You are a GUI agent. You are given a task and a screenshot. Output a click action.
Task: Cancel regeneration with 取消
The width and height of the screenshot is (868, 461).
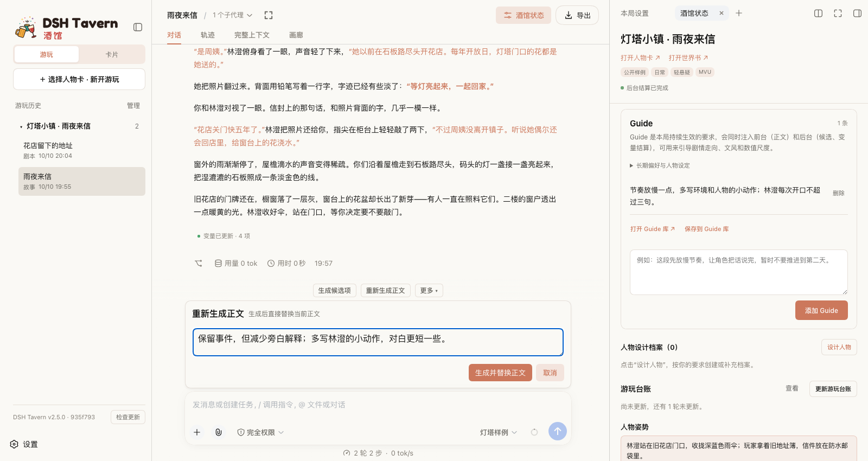pos(550,373)
